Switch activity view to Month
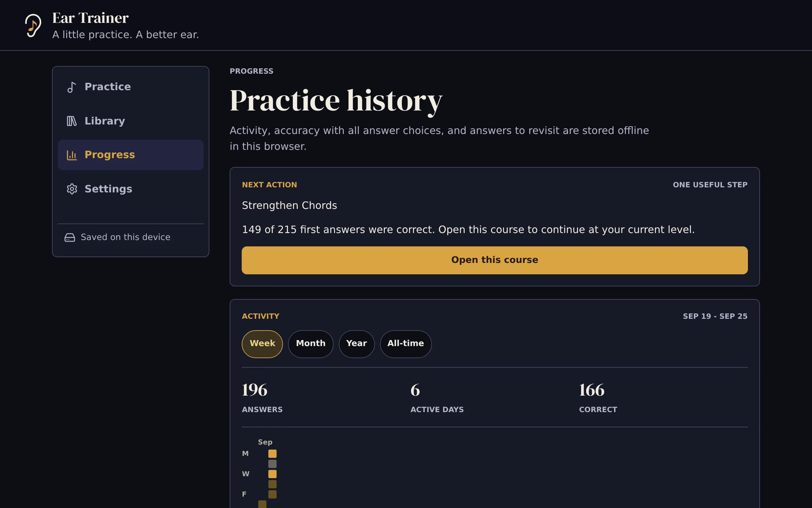The height and width of the screenshot is (508, 812). coord(311,344)
